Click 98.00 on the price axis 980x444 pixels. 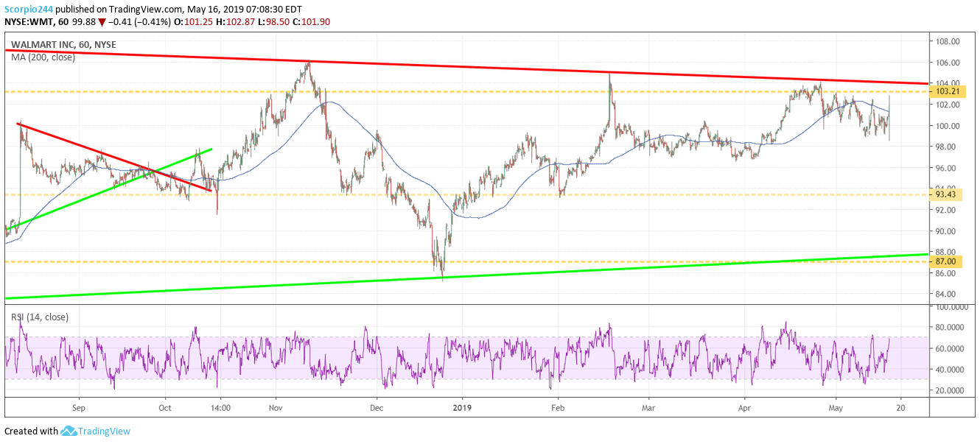(946, 147)
